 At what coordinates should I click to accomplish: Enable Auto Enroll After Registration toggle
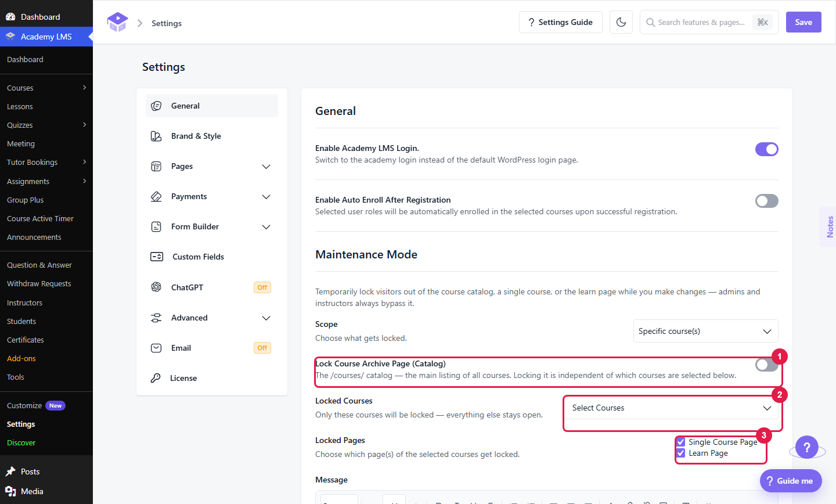[766, 201]
